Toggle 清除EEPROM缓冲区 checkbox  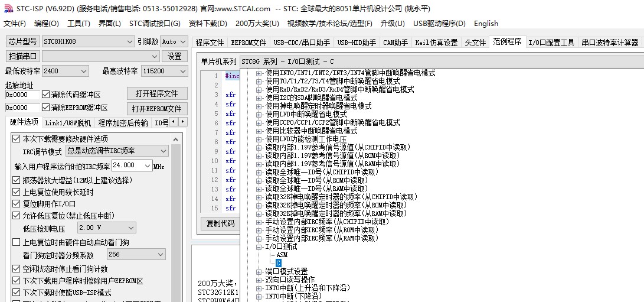point(45,108)
